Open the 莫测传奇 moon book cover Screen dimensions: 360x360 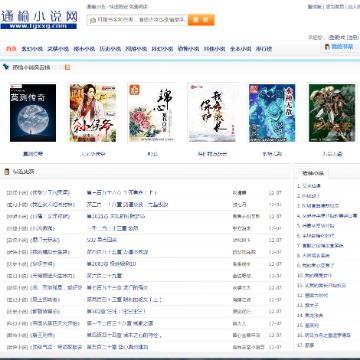pyautogui.click(x=33, y=113)
